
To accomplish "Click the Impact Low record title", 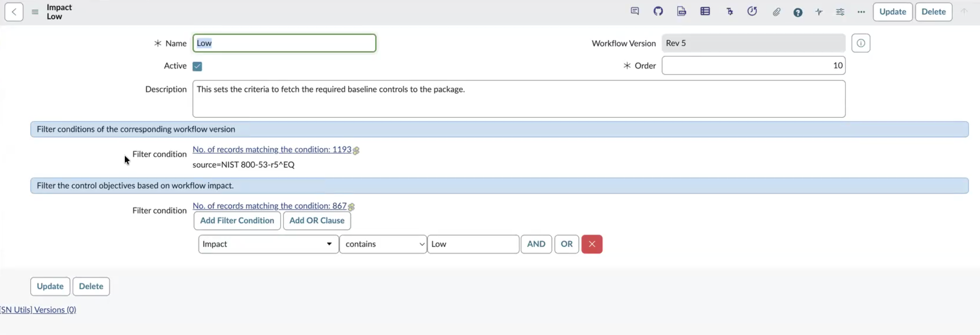I will coord(59,12).
